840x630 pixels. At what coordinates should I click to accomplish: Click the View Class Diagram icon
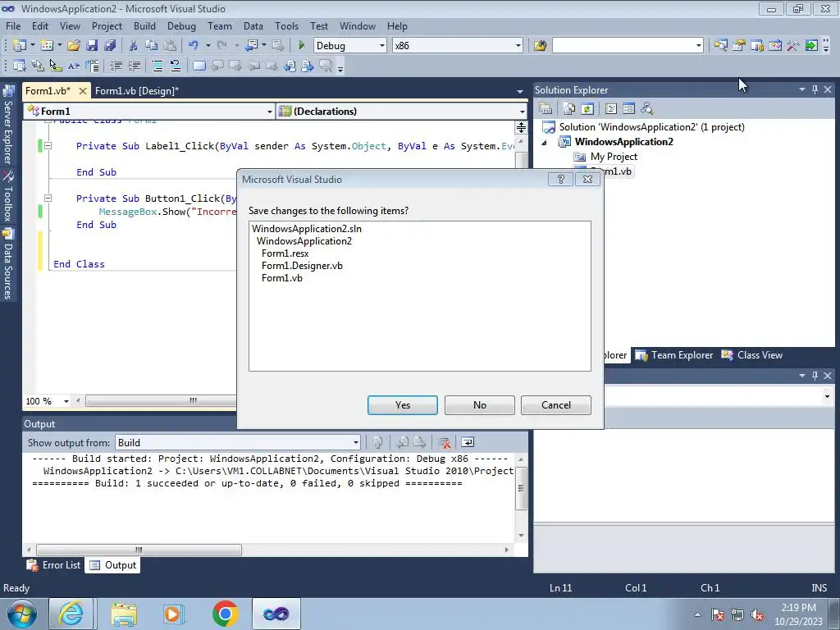click(x=647, y=109)
